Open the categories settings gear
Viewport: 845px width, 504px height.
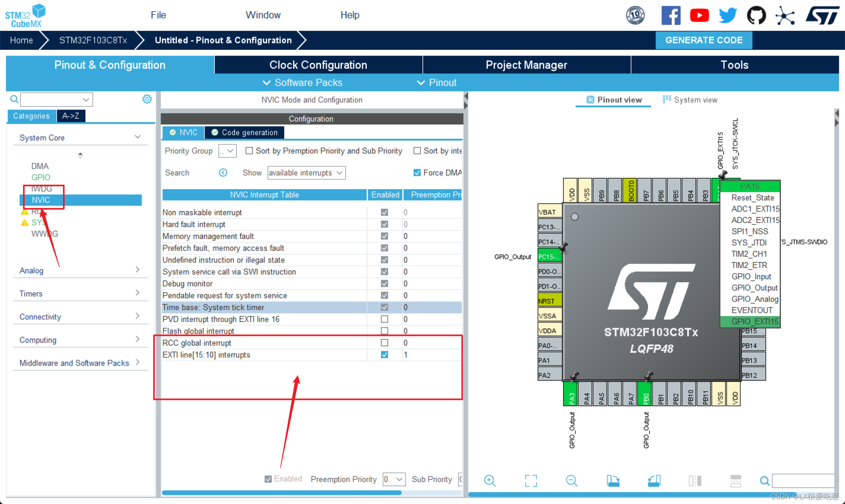(x=147, y=99)
